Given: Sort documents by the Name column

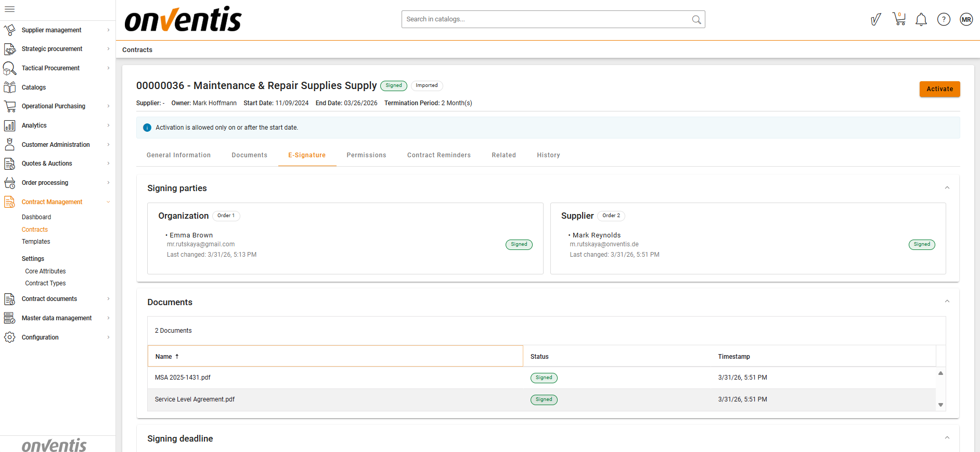Looking at the screenshot, I should 164,357.
